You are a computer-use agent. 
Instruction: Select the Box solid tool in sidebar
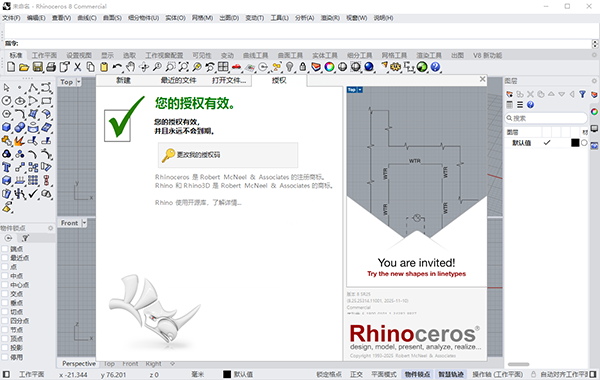coord(7,127)
